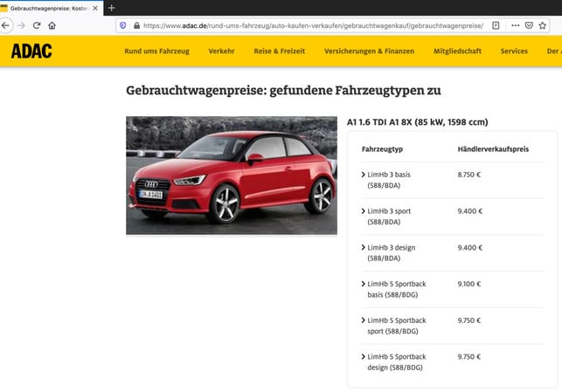The height and width of the screenshot is (392, 562).
Task: Click the 8.750 € price
Action: [469, 175]
